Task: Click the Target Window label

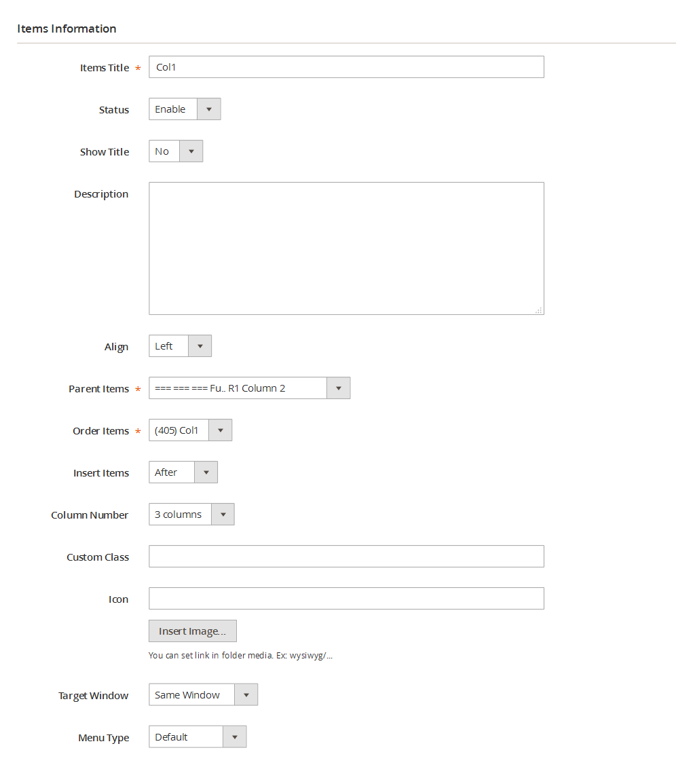Action: 93,696
